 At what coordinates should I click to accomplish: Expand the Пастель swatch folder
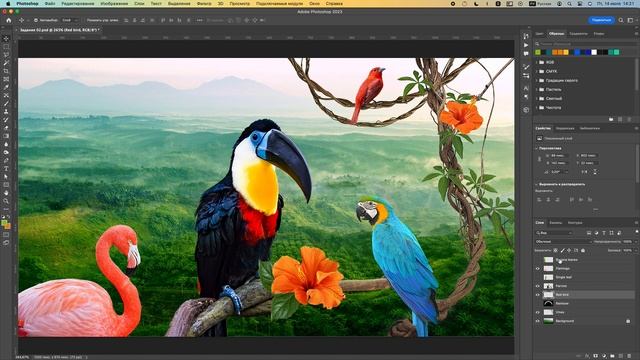tap(537, 89)
